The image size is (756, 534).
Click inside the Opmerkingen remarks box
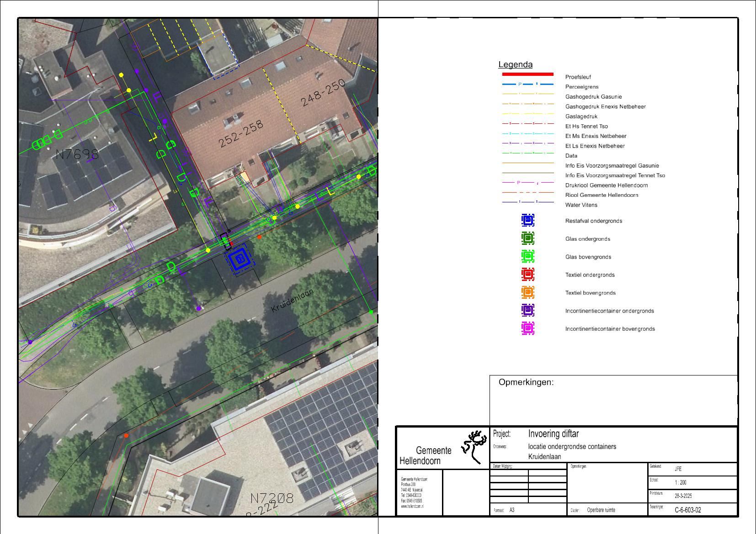click(613, 404)
